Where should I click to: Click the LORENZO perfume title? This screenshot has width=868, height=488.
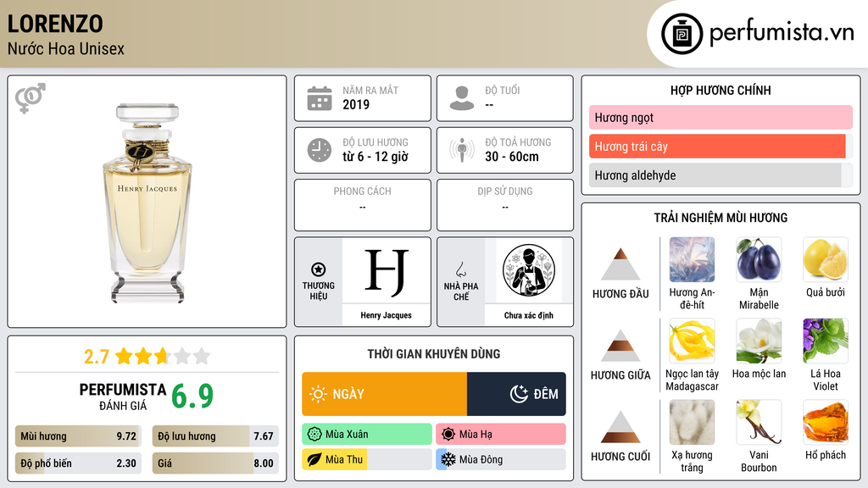click(x=55, y=24)
